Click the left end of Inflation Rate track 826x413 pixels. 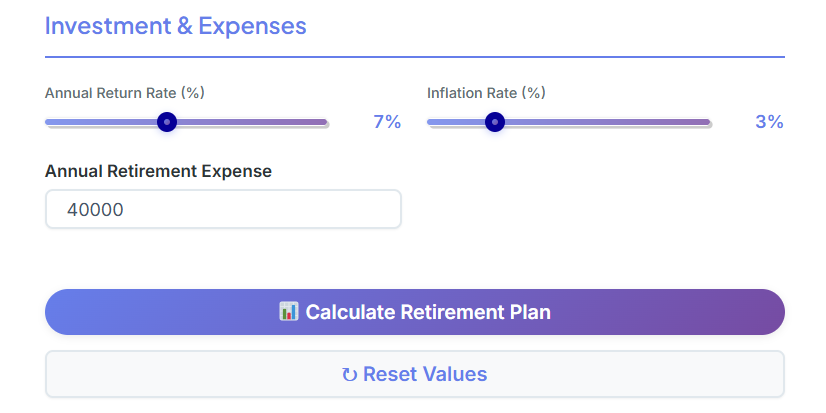[430, 122]
